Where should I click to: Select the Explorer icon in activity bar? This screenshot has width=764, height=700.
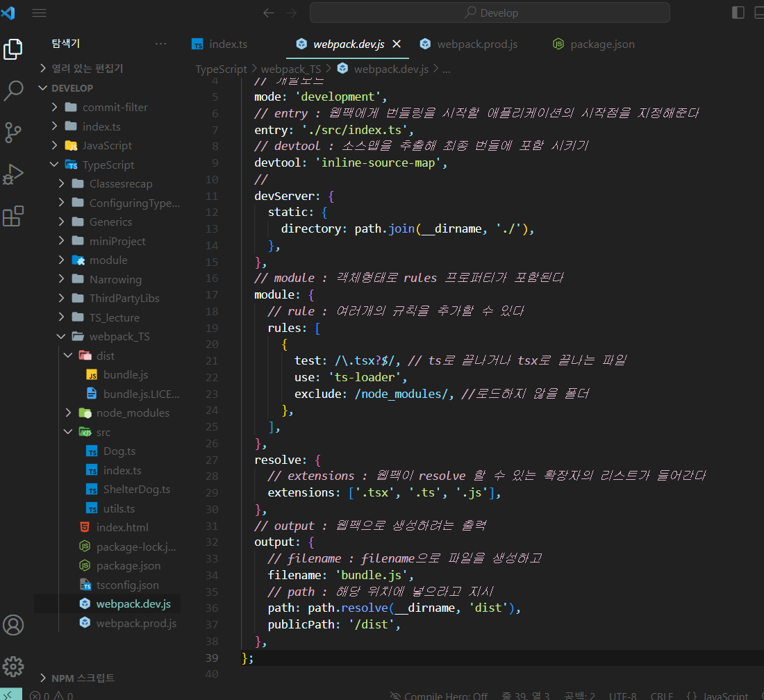pos(14,49)
